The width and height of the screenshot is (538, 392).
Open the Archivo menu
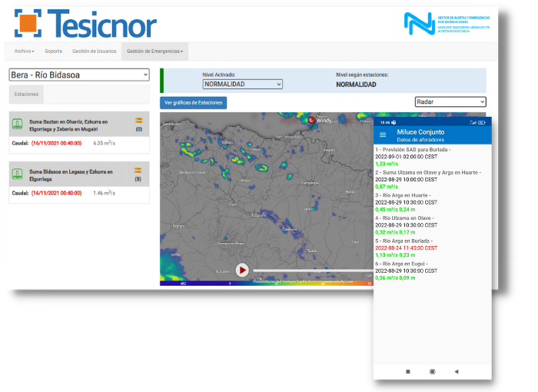[x=25, y=51]
